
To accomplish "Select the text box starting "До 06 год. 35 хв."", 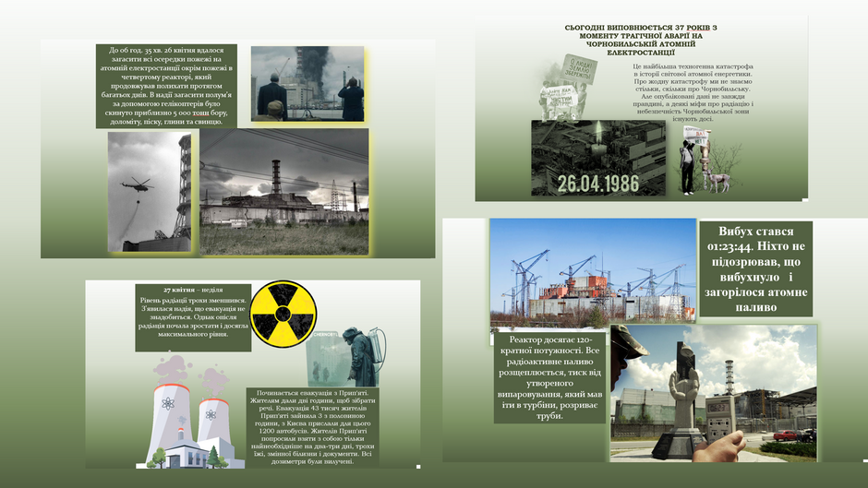I will pyautogui.click(x=166, y=87).
